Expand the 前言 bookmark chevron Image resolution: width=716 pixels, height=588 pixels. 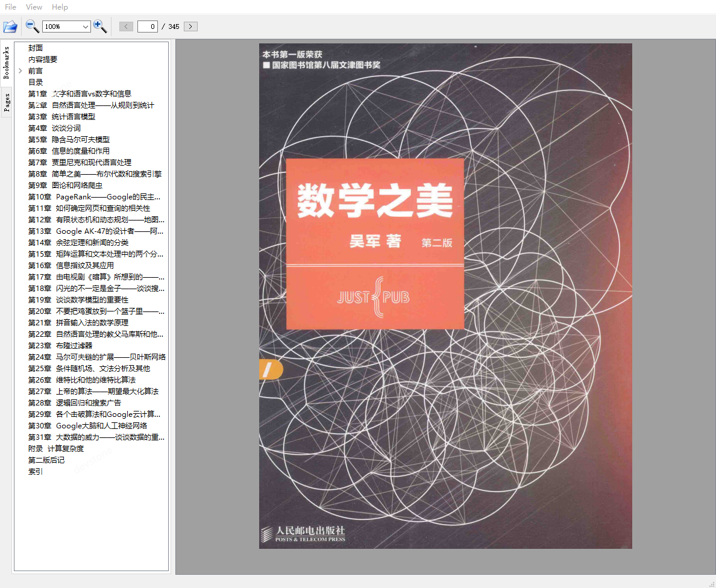click(x=20, y=70)
